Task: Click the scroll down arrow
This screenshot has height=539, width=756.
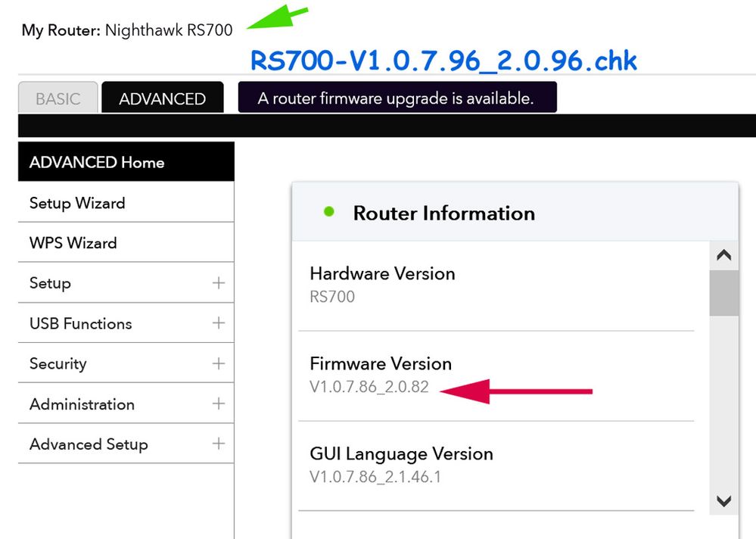Action: 723,501
